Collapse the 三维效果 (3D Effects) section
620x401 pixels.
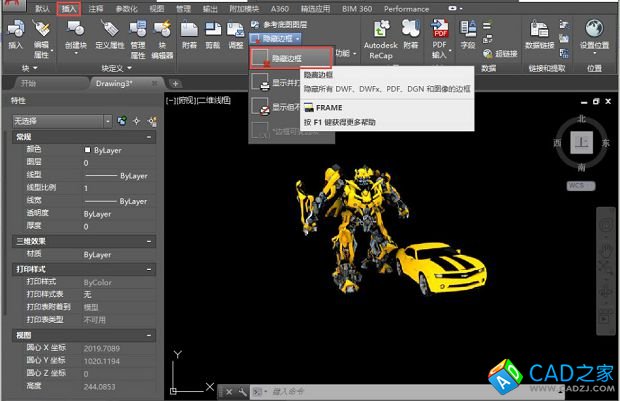[x=149, y=241]
